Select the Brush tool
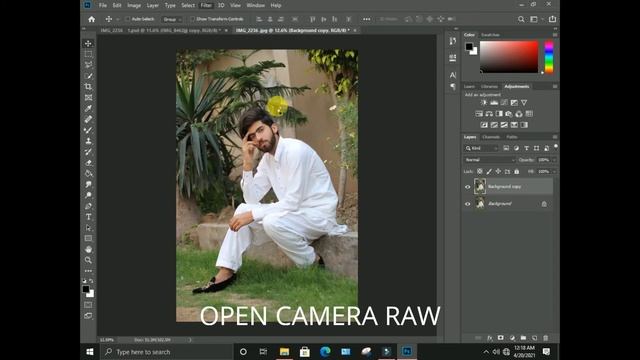This screenshot has height=360, width=640. point(88,130)
